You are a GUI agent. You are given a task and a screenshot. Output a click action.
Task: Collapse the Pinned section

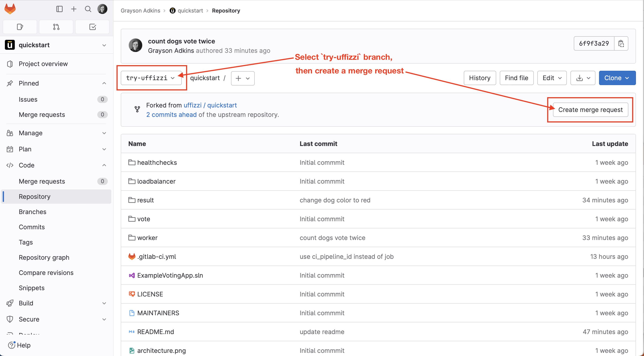click(104, 83)
